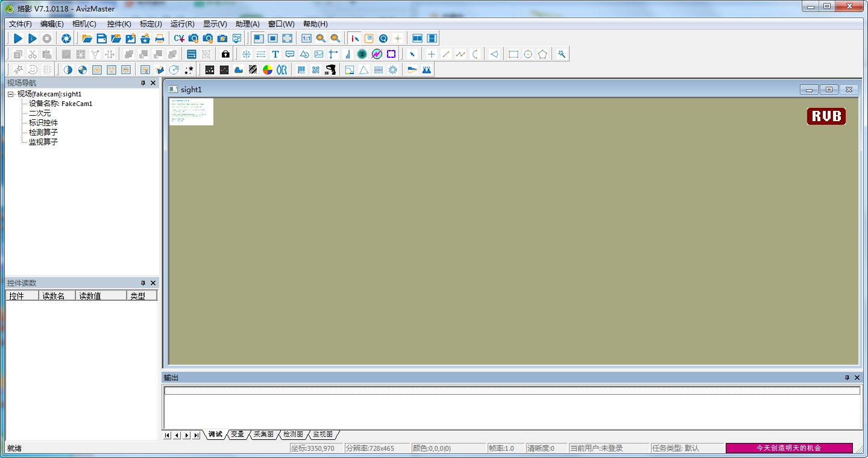Open the 运行(R) menu
868x458 pixels.
[x=183, y=24]
